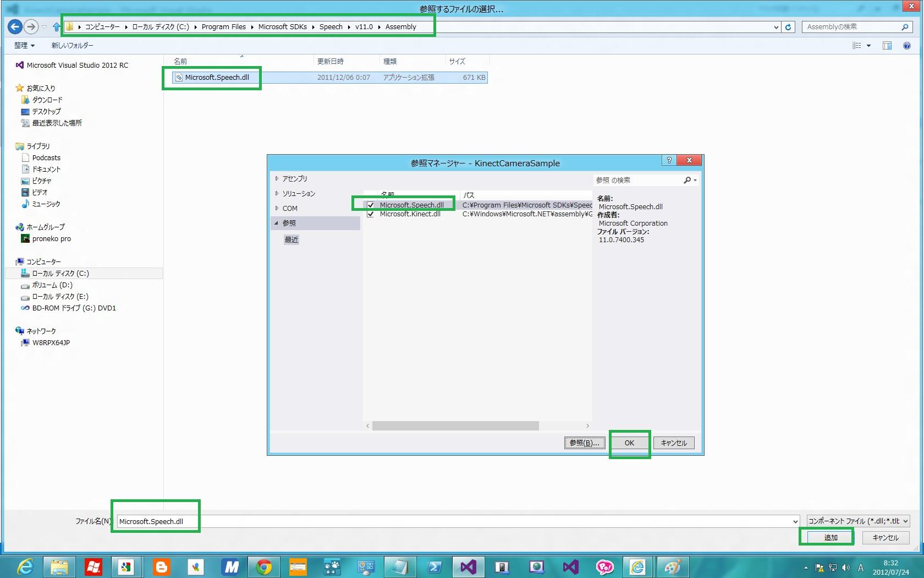
Task: Open the file type filter dropdown
Action: click(x=906, y=521)
